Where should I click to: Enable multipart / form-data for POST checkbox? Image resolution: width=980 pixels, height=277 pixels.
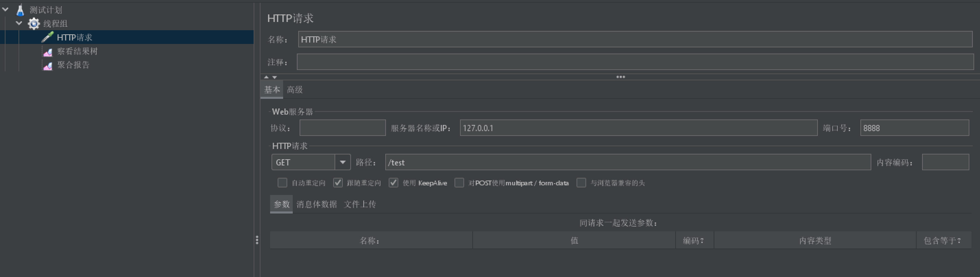point(459,183)
